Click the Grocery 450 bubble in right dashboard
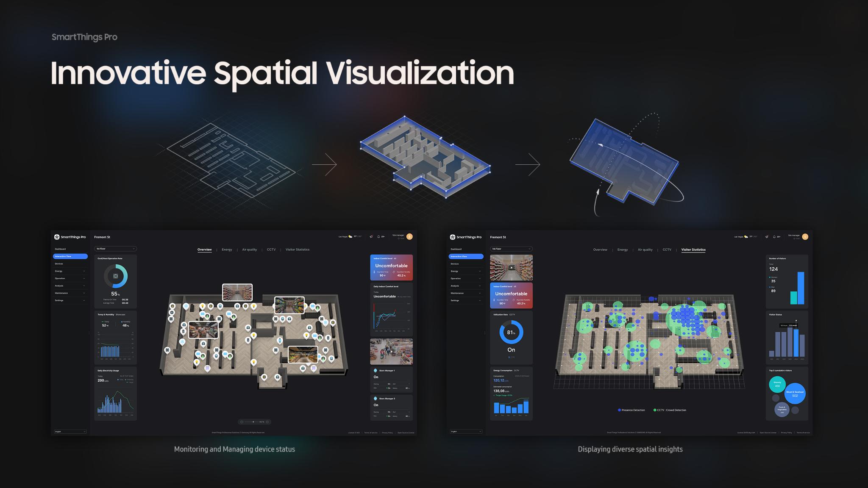Viewport: 868px width, 488px height. [777, 384]
